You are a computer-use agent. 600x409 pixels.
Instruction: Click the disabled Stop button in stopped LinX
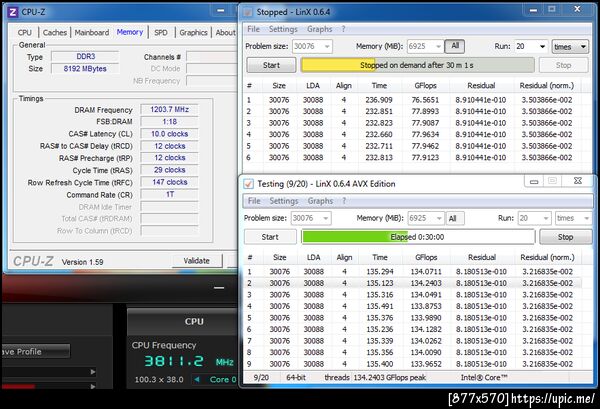click(563, 65)
